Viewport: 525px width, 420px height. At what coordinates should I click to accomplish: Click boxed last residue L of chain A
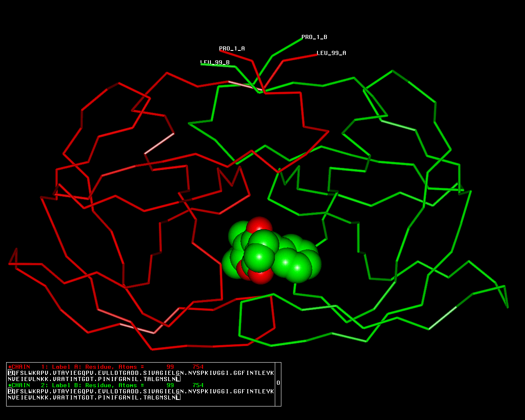178,379
